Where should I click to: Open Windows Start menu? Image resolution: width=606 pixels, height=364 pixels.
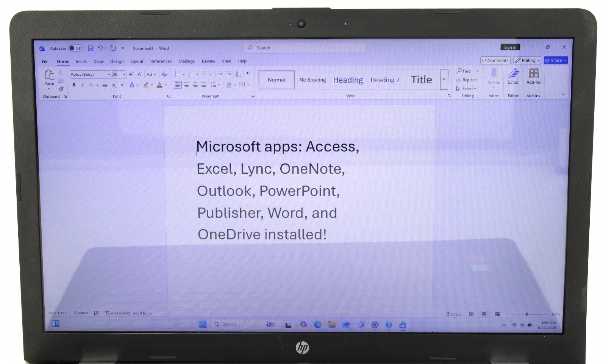(203, 324)
